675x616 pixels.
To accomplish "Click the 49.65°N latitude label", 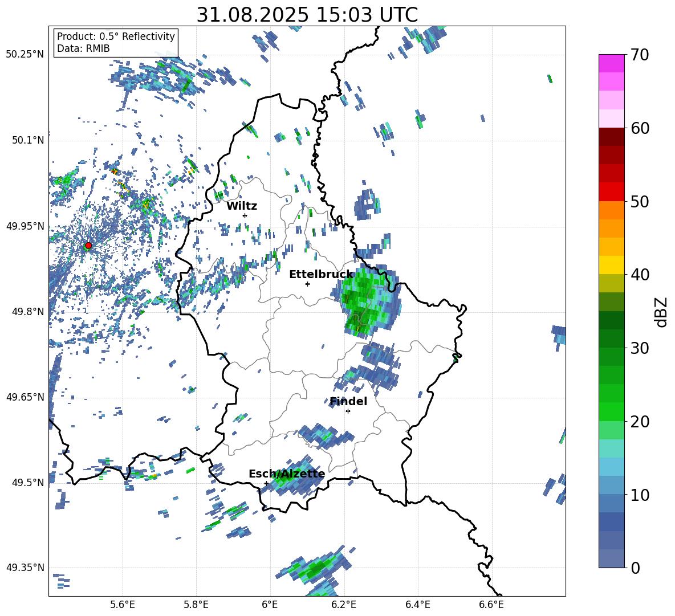I will 25,397.
